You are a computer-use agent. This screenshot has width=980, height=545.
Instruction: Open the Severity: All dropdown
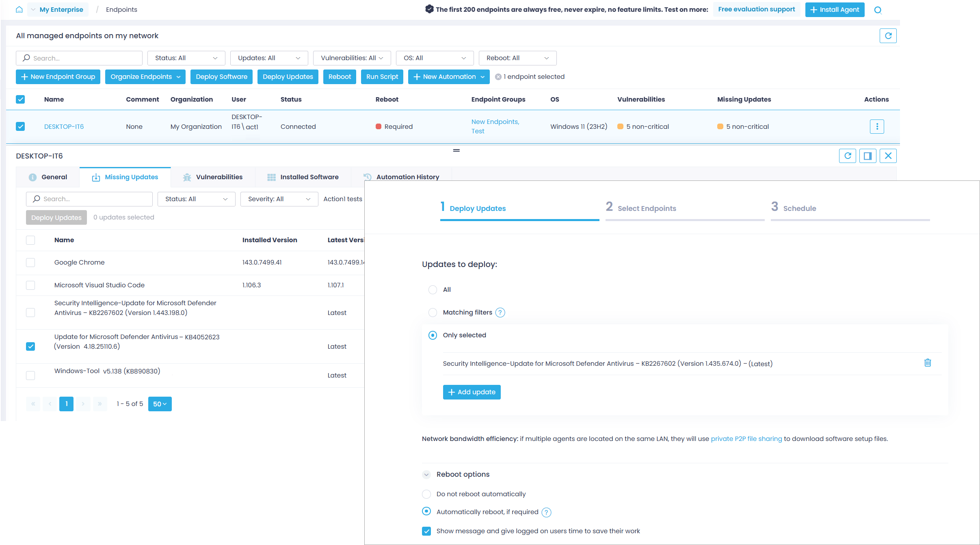(279, 199)
